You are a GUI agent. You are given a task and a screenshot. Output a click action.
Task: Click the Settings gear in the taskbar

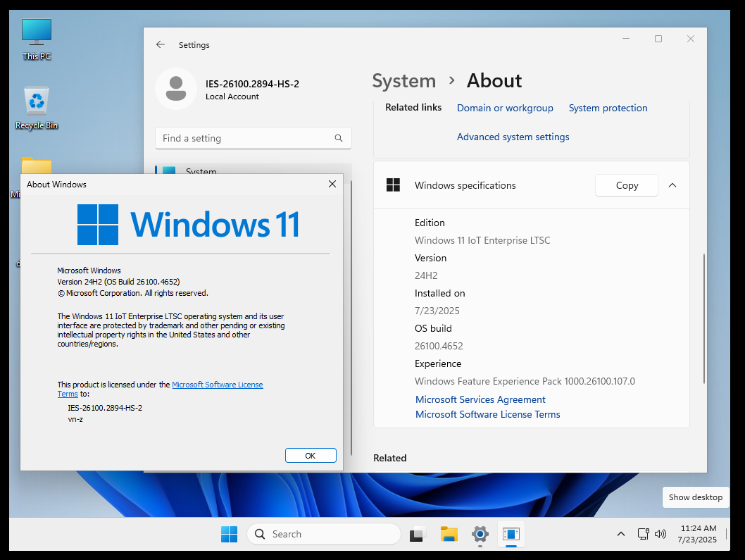point(480,534)
